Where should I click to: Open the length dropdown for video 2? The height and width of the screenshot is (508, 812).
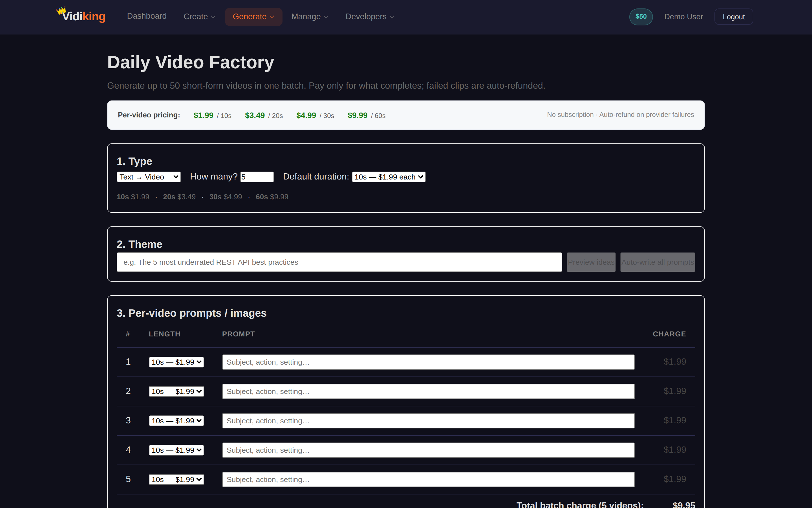(176, 391)
